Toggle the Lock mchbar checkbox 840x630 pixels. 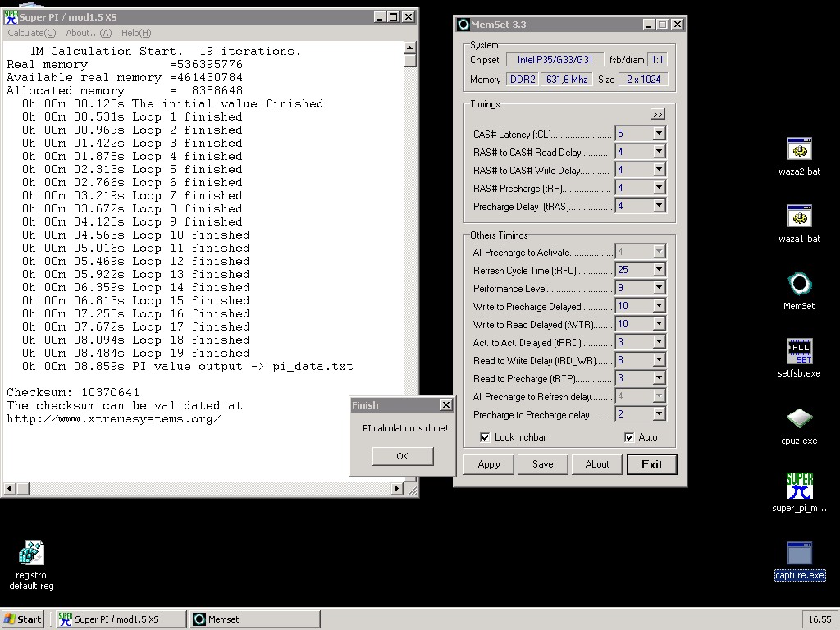[x=485, y=437]
